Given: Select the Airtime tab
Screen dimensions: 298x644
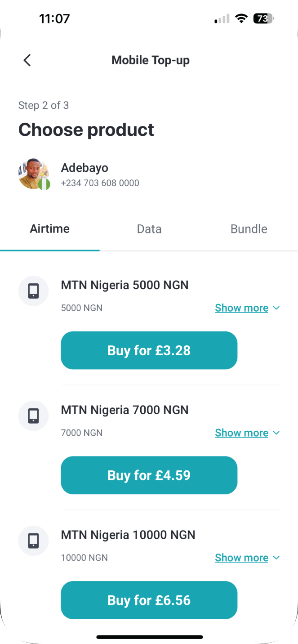Looking at the screenshot, I should [x=50, y=229].
